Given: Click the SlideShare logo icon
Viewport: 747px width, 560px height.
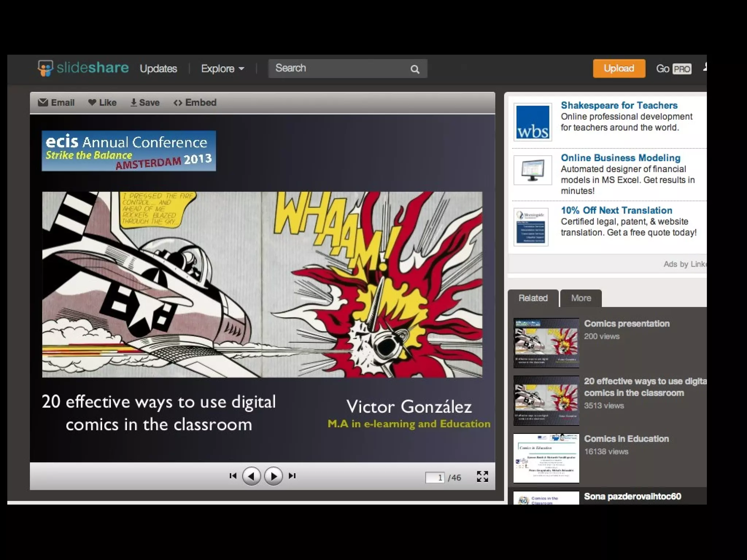Looking at the screenshot, I should [46, 68].
